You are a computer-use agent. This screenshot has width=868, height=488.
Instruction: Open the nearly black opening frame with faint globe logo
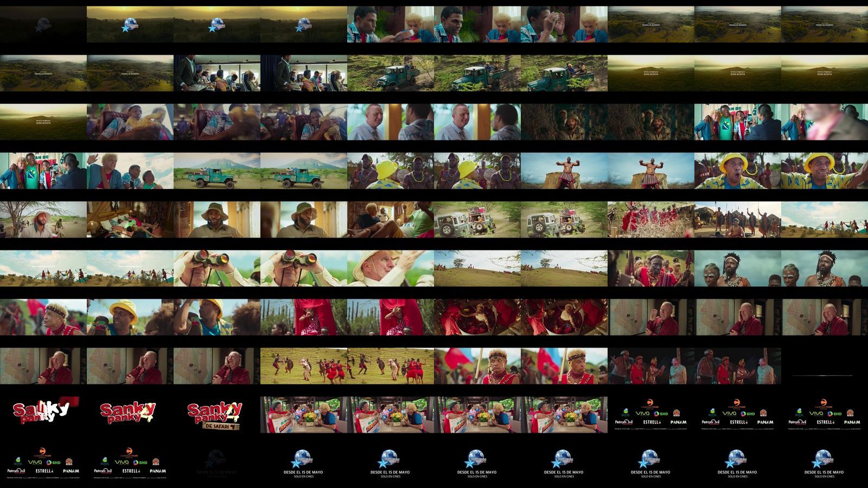point(43,24)
